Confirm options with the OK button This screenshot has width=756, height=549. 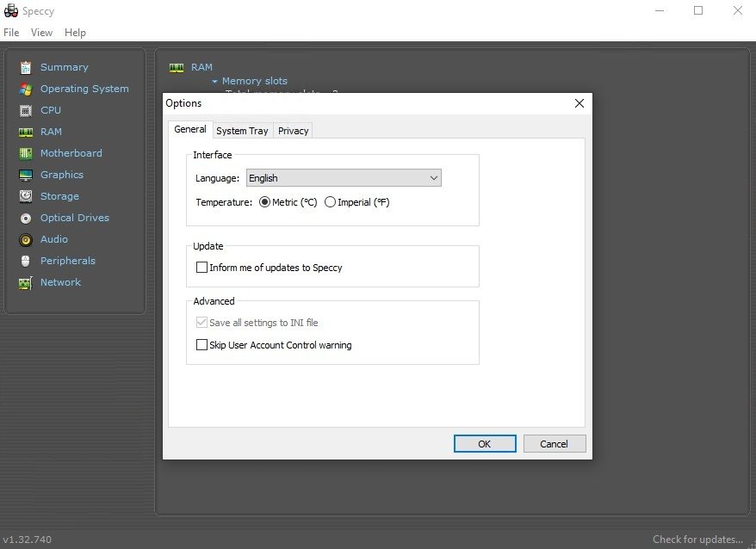tap(485, 444)
